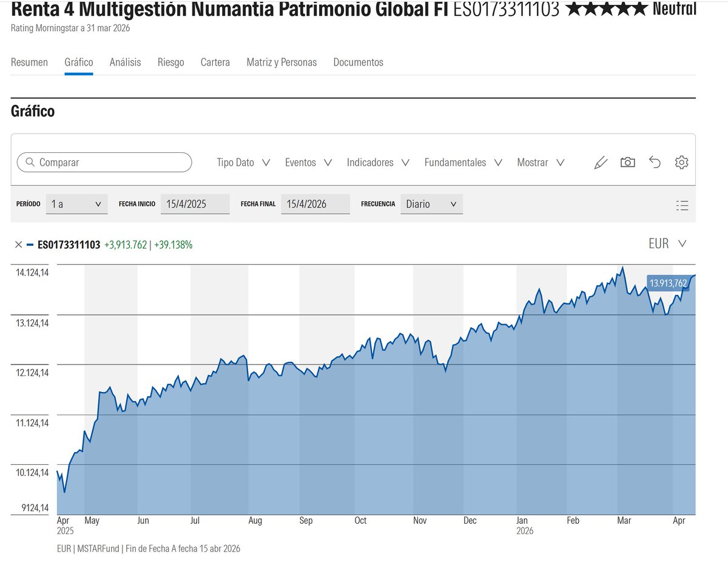Viewport: 728px width, 562px height.
Task: Switch to the Resumen tab
Action: pyautogui.click(x=29, y=62)
